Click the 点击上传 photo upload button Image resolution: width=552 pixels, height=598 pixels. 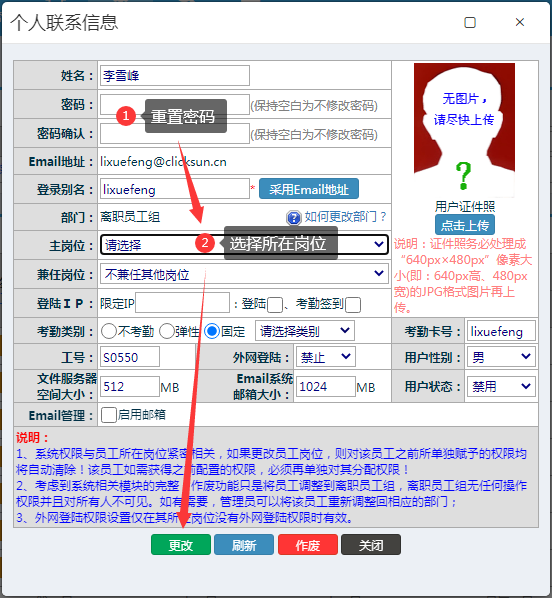click(465, 225)
